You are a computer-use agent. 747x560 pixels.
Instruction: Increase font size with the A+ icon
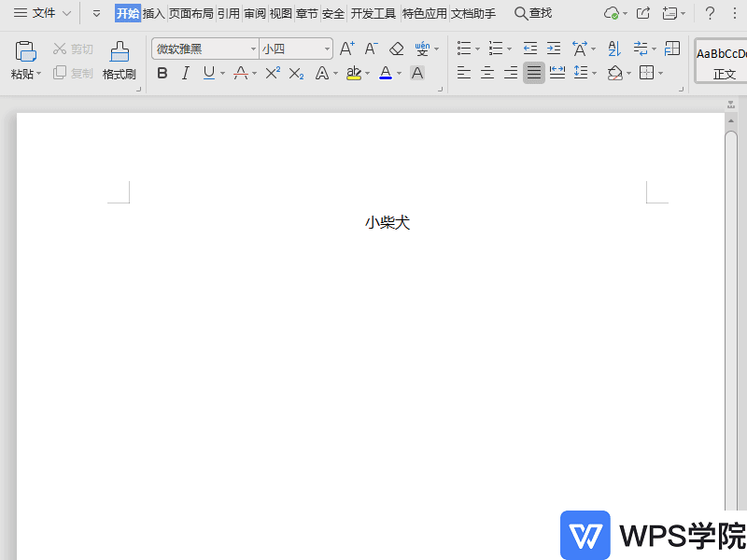click(x=346, y=48)
